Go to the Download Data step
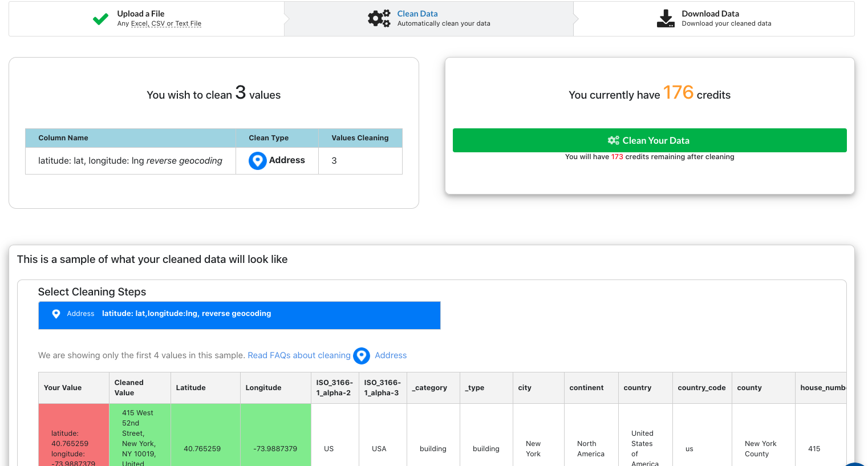Screen dimensions: 868x466 (x=714, y=19)
